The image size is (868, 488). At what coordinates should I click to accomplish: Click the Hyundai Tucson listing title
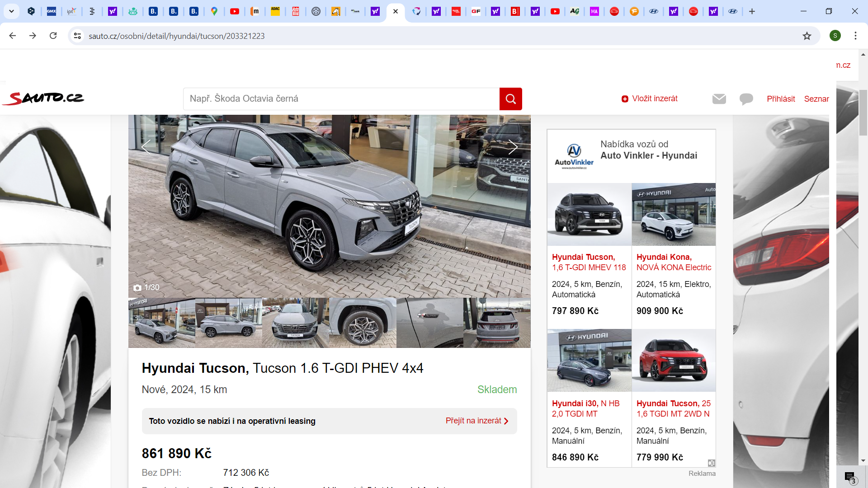(283, 368)
